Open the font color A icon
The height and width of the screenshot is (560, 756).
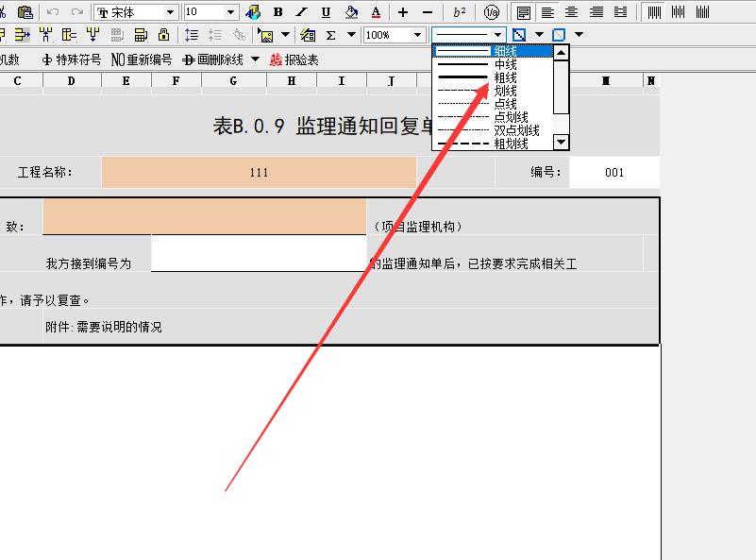tap(378, 11)
